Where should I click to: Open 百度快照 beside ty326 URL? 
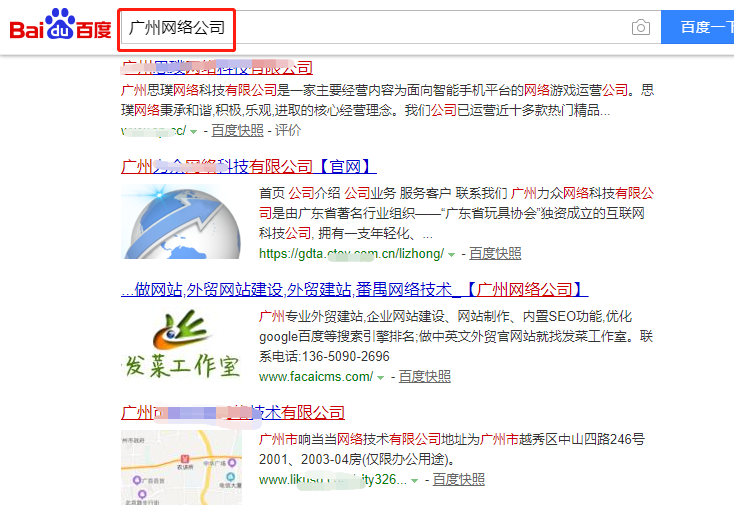point(458,479)
